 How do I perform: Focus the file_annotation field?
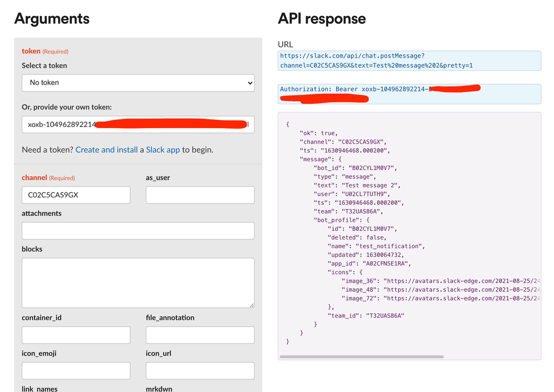click(x=200, y=335)
